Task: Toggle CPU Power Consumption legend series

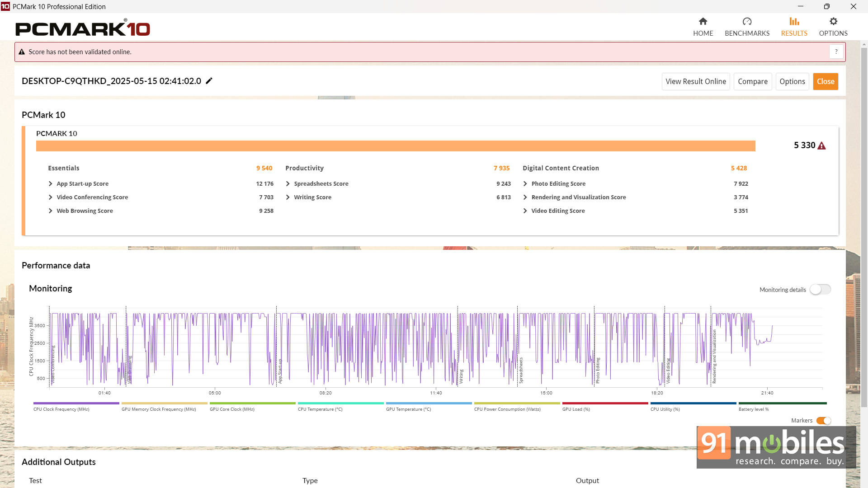Action: tap(517, 406)
